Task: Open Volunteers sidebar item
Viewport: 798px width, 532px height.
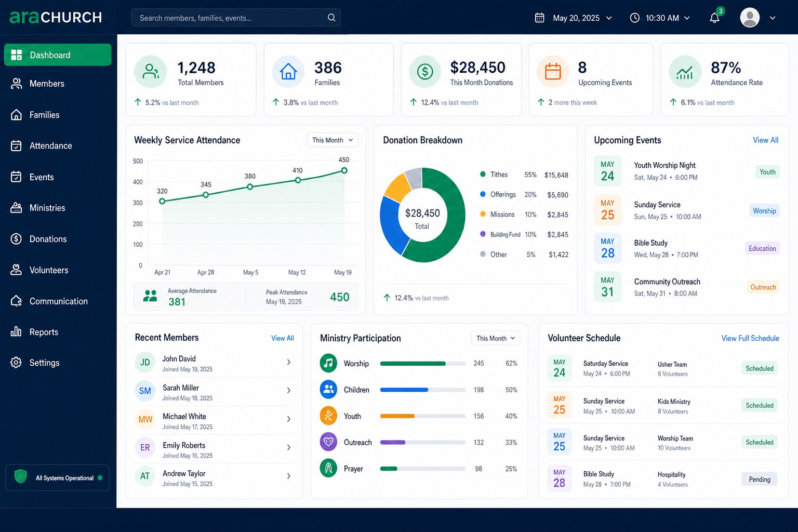Action: pyautogui.click(x=58, y=270)
